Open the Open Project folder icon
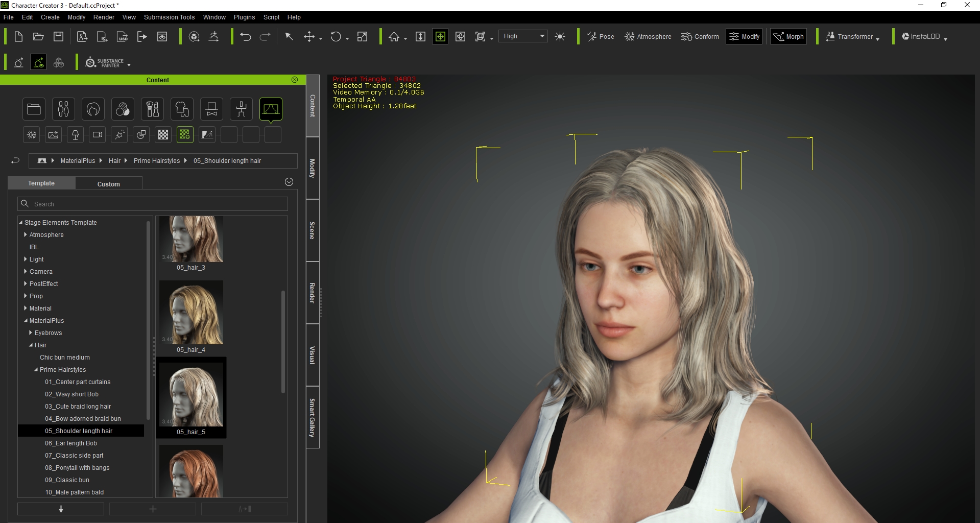980x523 pixels. point(38,36)
